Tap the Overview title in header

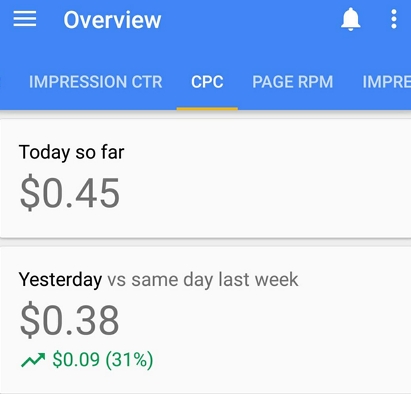click(112, 20)
